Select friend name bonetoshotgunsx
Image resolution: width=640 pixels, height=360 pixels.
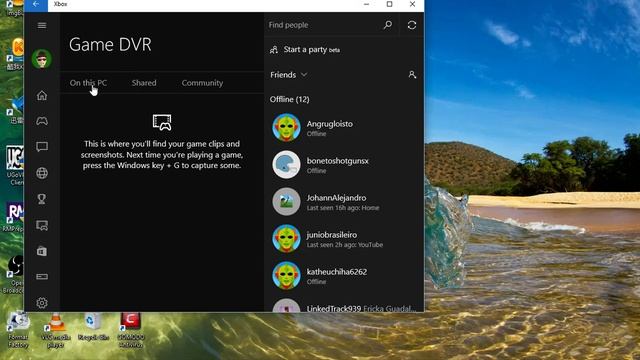[337, 161]
